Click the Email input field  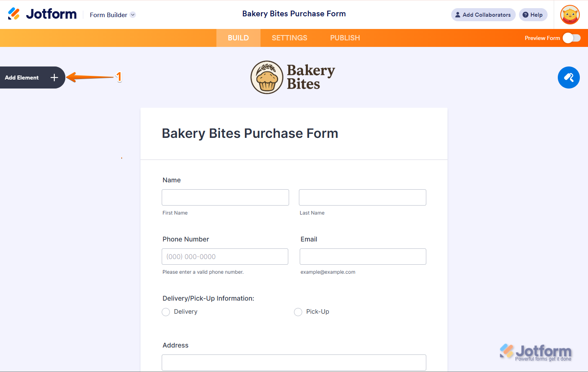click(x=363, y=257)
